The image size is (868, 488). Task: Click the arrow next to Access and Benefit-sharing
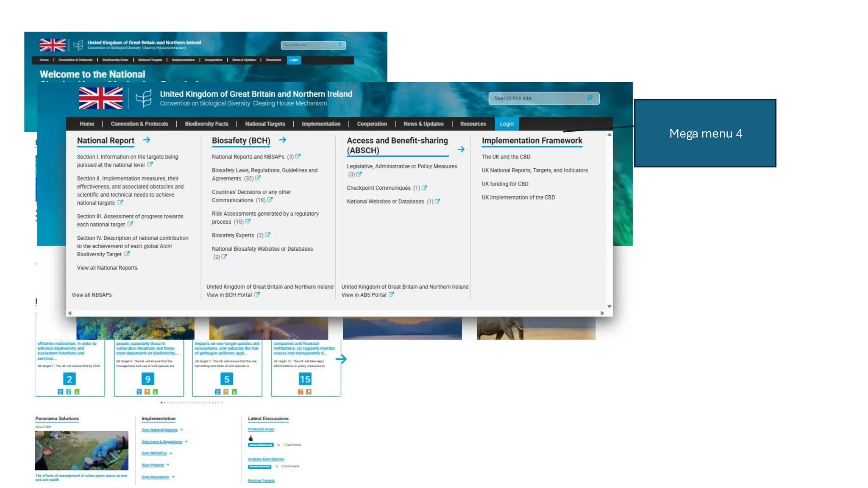pyautogui.click(x=461, y=150)
